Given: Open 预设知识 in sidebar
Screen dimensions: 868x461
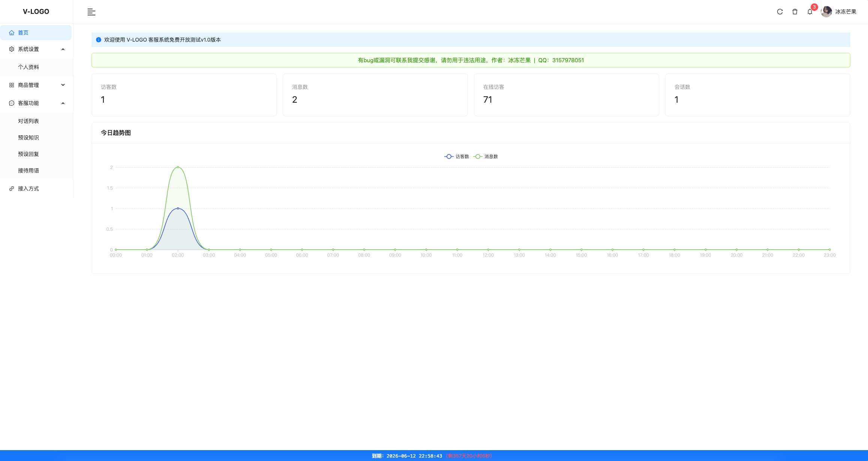Looking at the screenshot, I should 28,138.
